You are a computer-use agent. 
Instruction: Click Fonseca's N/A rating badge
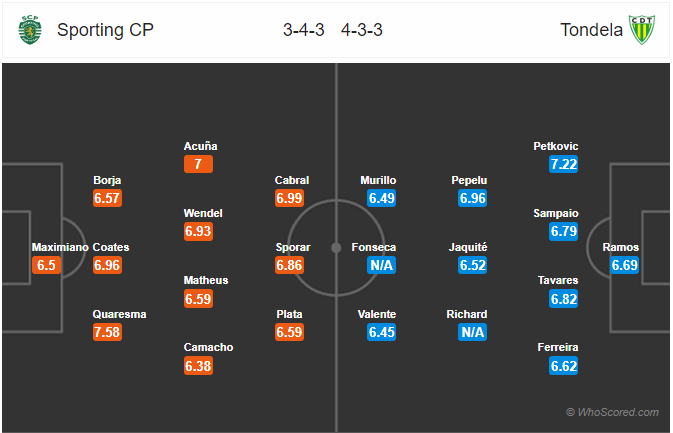click(x=382, y=265)
